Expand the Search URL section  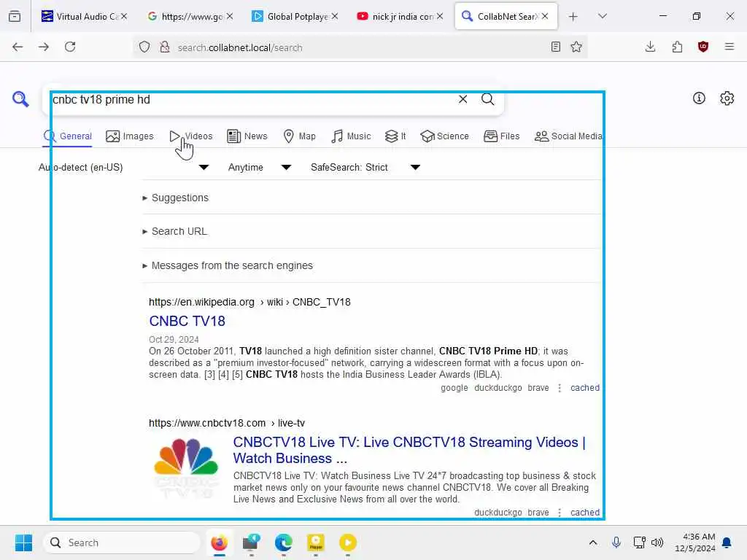175,231
